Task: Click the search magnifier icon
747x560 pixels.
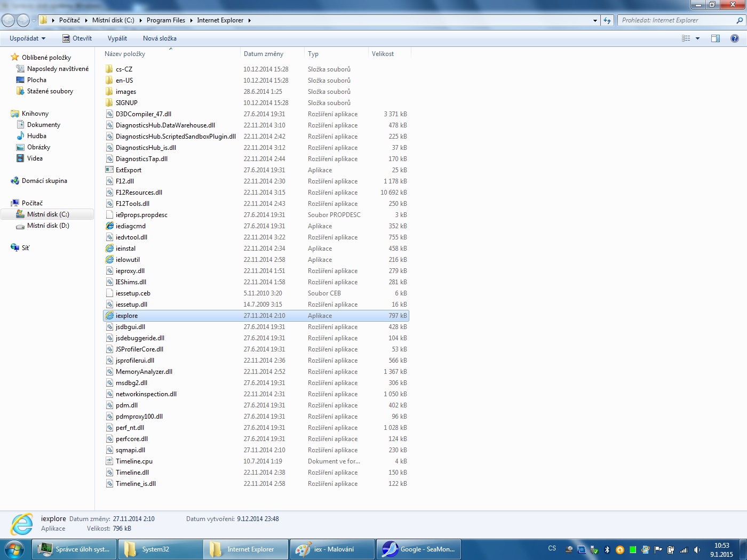Action: [740, 20]
